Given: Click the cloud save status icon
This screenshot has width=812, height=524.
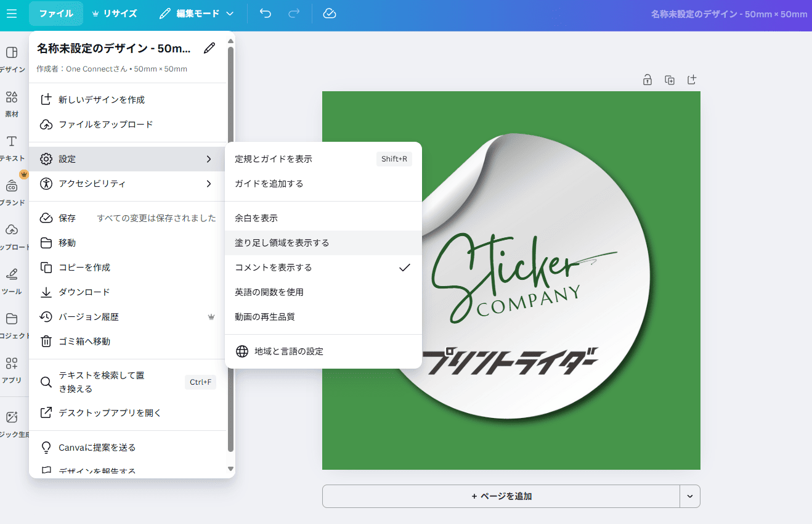Looking at the screenshot, I should pos(330,14).
